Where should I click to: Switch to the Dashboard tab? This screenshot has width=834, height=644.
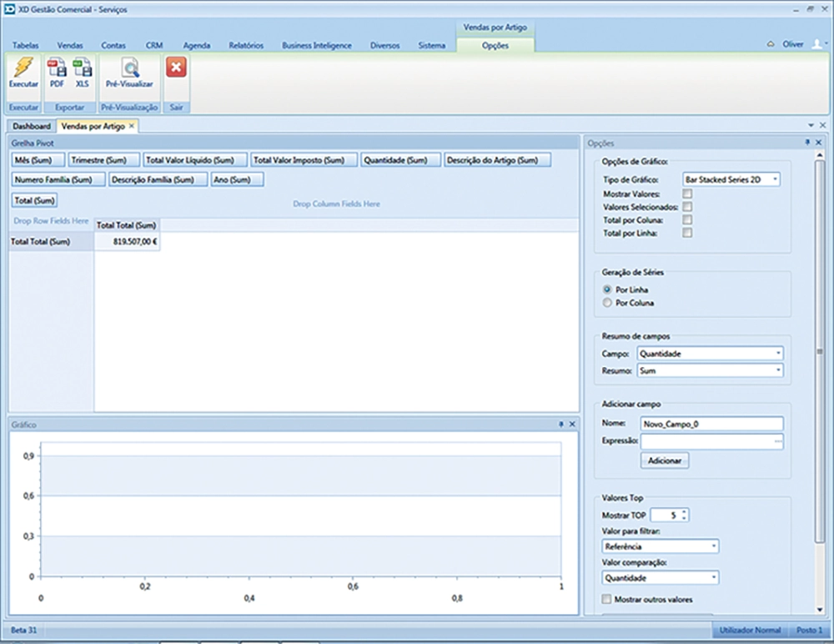coord(32,126)
